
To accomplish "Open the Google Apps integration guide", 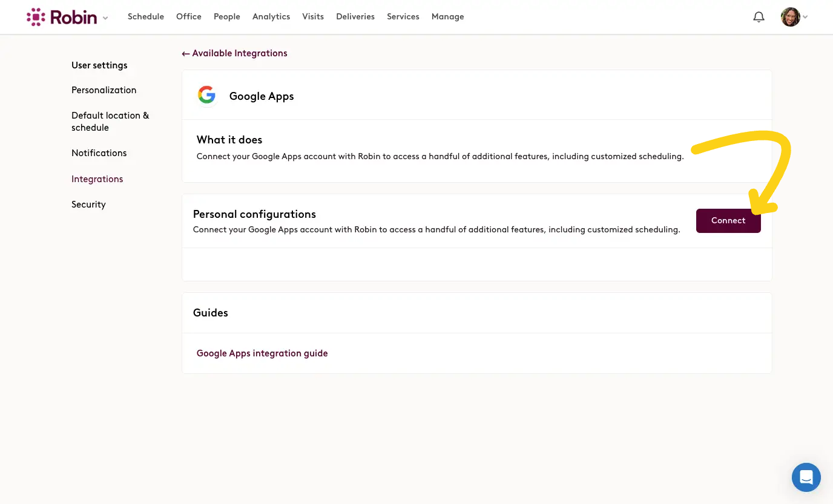I will click(262, 353).
